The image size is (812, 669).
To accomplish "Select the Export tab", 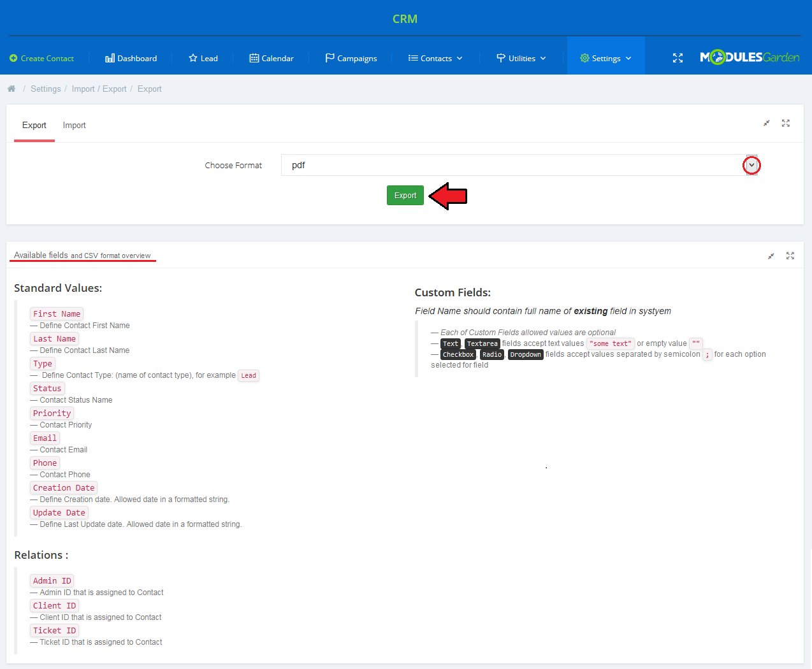I will [x=34, y=126].
